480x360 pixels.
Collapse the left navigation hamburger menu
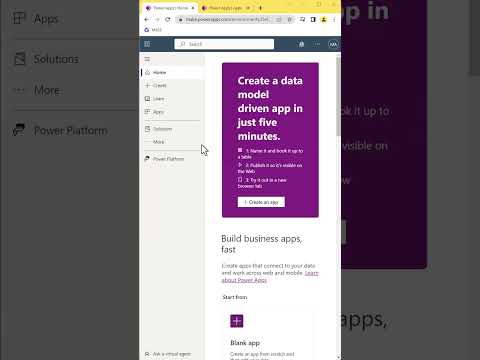click(147, 59)
